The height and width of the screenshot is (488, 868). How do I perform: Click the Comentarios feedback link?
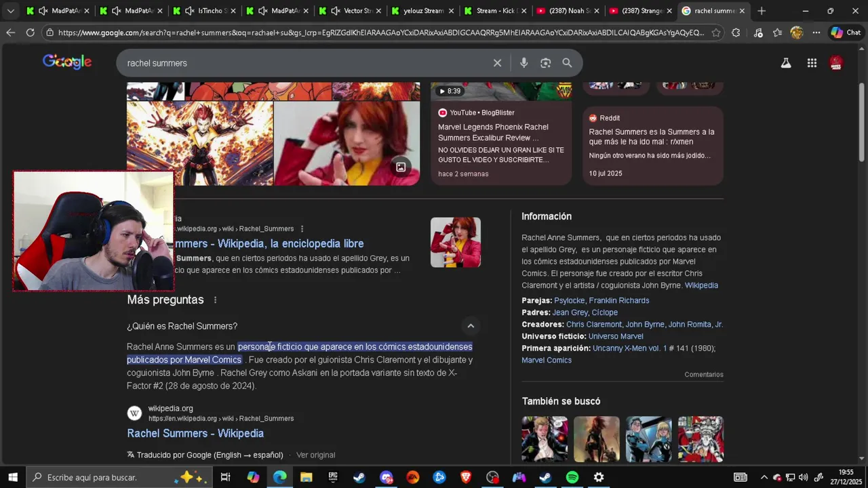(704, 375)
